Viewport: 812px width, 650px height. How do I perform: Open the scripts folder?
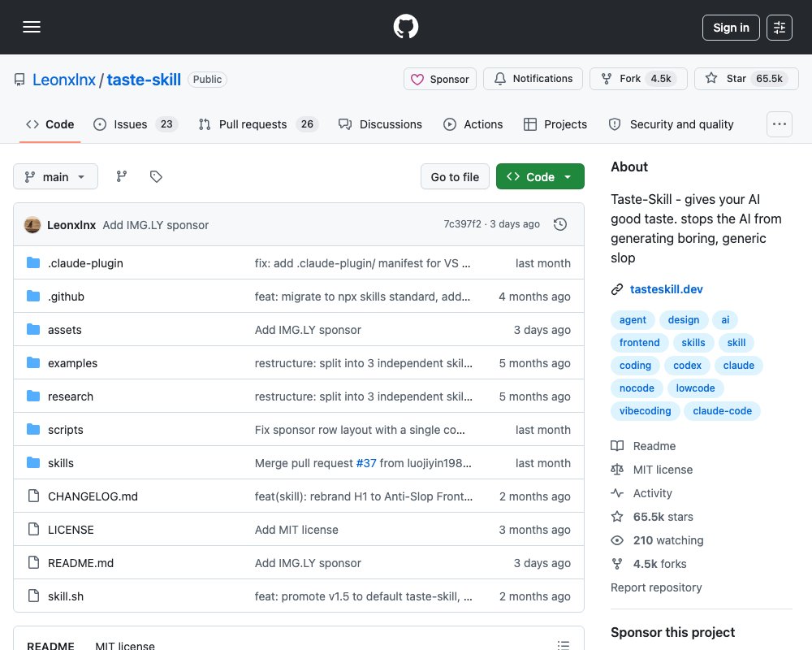[x=65, y=430]
